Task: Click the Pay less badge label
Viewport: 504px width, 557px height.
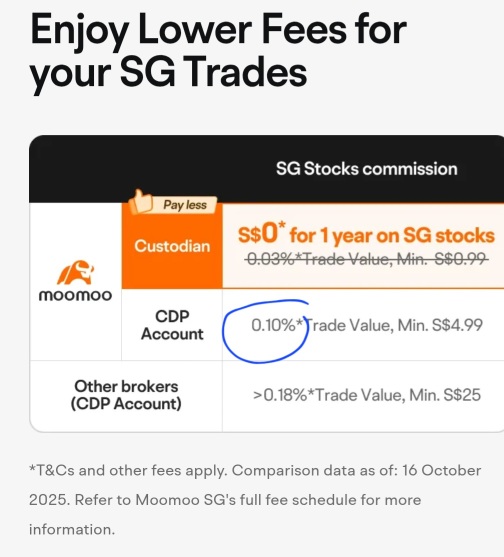Action: point(185,205)
